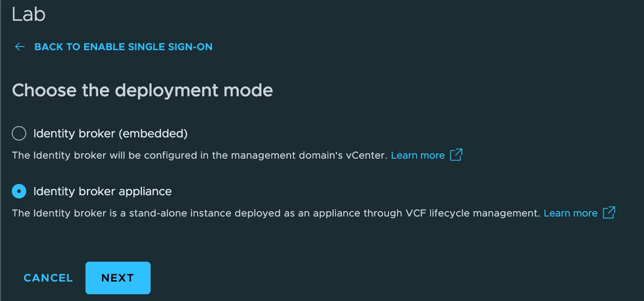Image resolution: width=644 pixels, height=301 pixels.
Task: Select Identity broker appliance radio button
Action: 19,191
